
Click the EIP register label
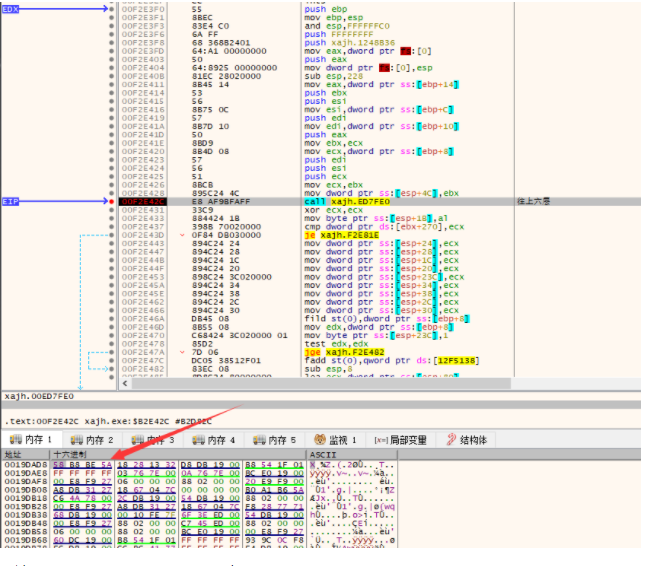coord(10,202)
